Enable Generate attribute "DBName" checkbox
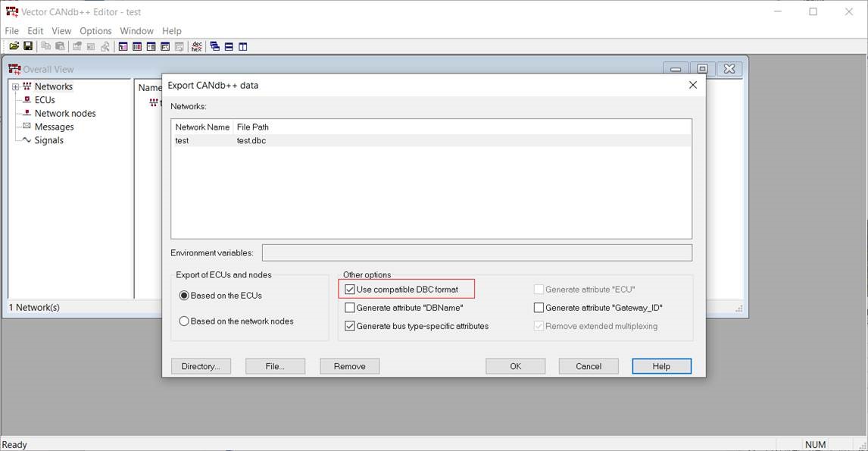 tap(349, 308)
